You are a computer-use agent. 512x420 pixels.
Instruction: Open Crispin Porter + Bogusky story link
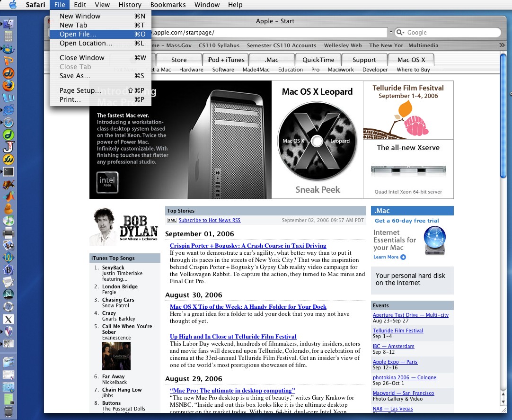point(248,245)
